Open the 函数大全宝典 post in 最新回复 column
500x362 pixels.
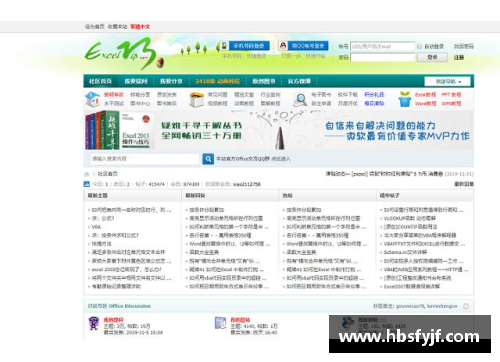(204, 252)
